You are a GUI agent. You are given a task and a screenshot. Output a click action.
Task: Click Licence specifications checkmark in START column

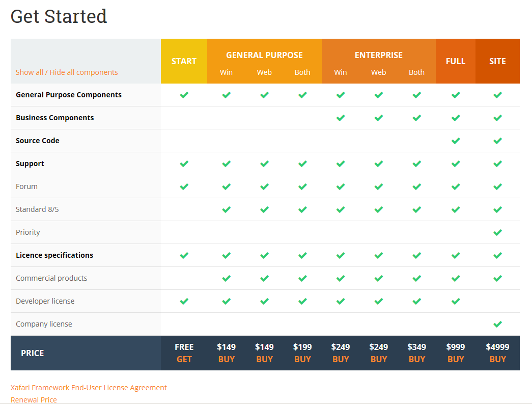coord(184,255)
